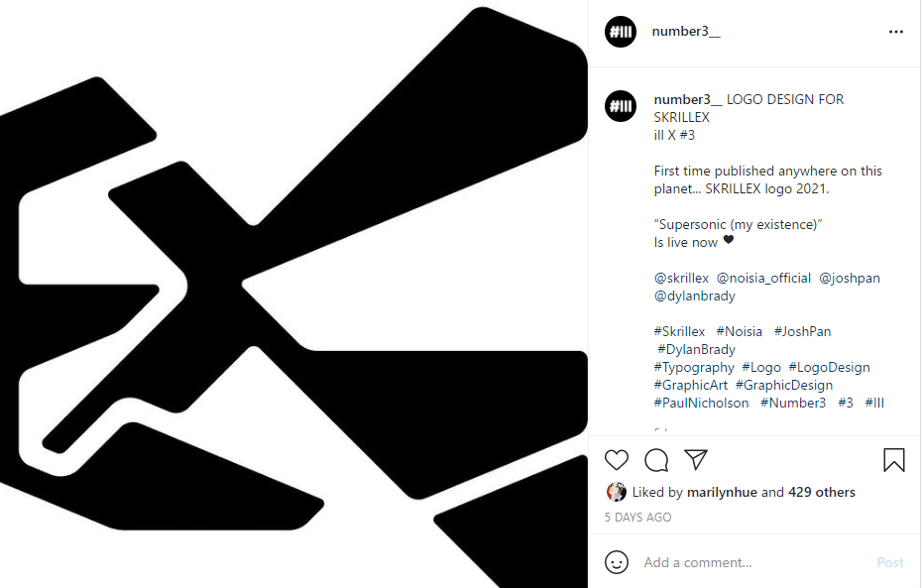Show the list of 429 others

tap(822, 492)
